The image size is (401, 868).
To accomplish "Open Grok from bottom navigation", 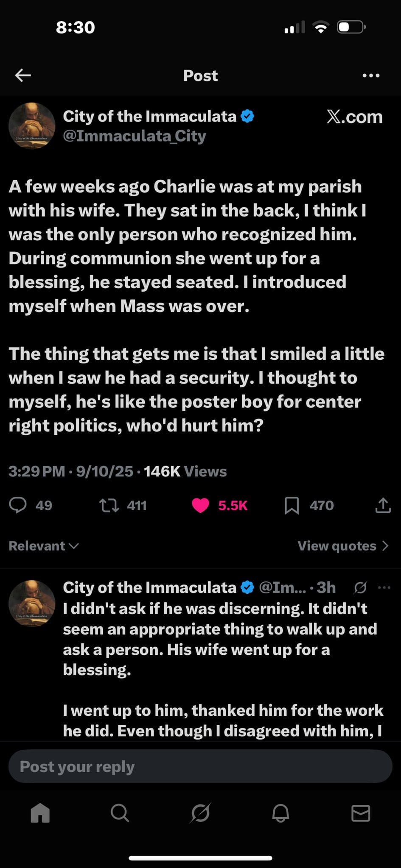I will [x=200, y=813].
